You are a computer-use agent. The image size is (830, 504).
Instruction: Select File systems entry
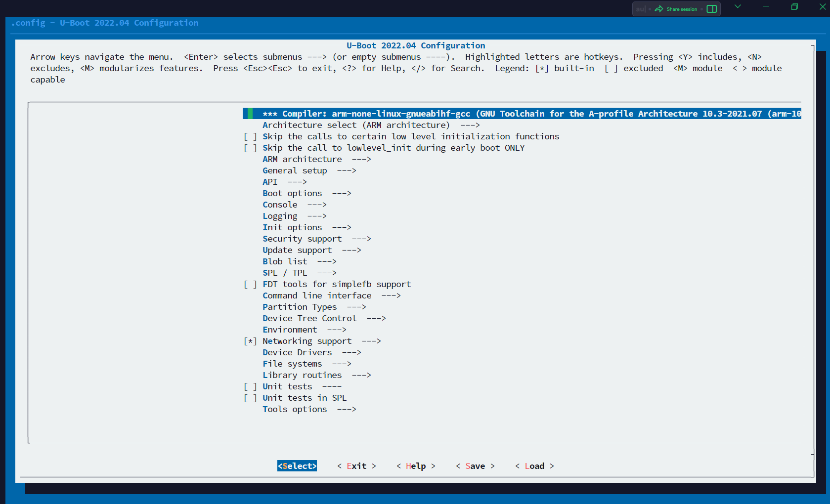point(306,364)
